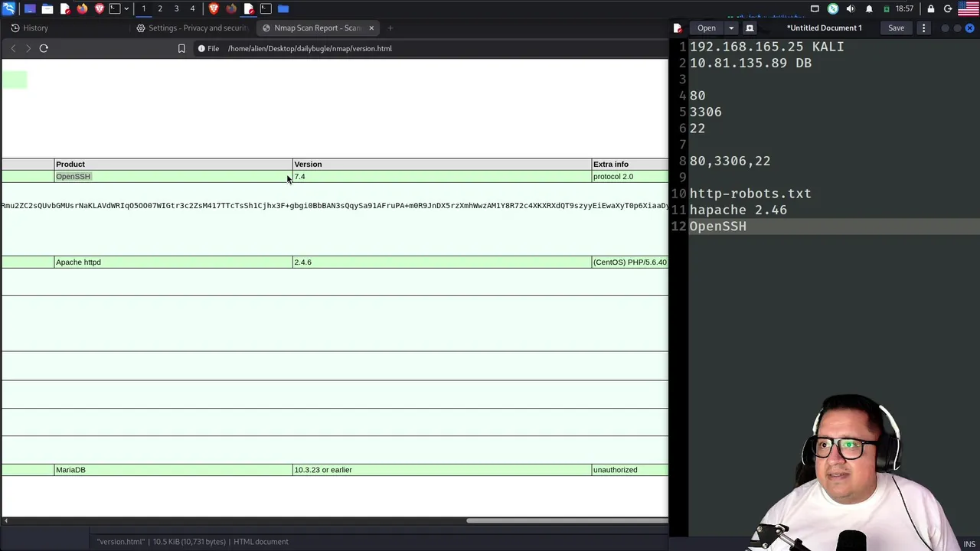
Task: Focus the running Brave window in taskbar
Action: pyautogui.click(x=214, y=8)
